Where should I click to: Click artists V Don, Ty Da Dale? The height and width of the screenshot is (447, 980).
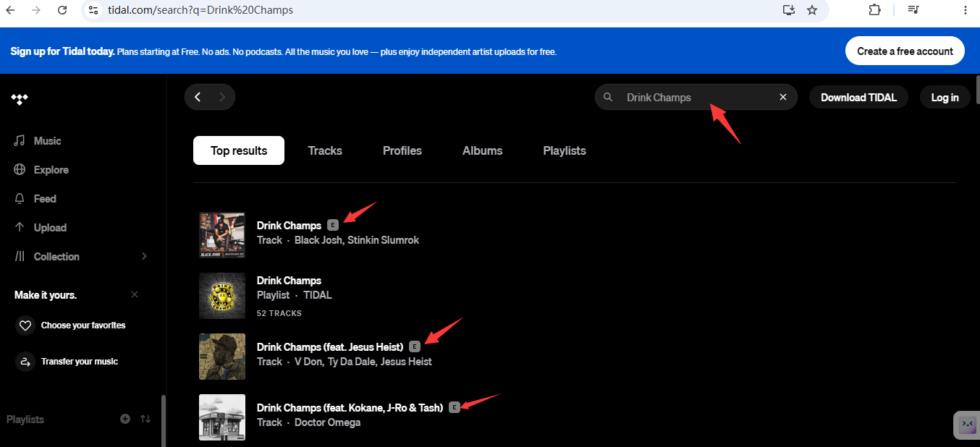click(x=335, y=362)
